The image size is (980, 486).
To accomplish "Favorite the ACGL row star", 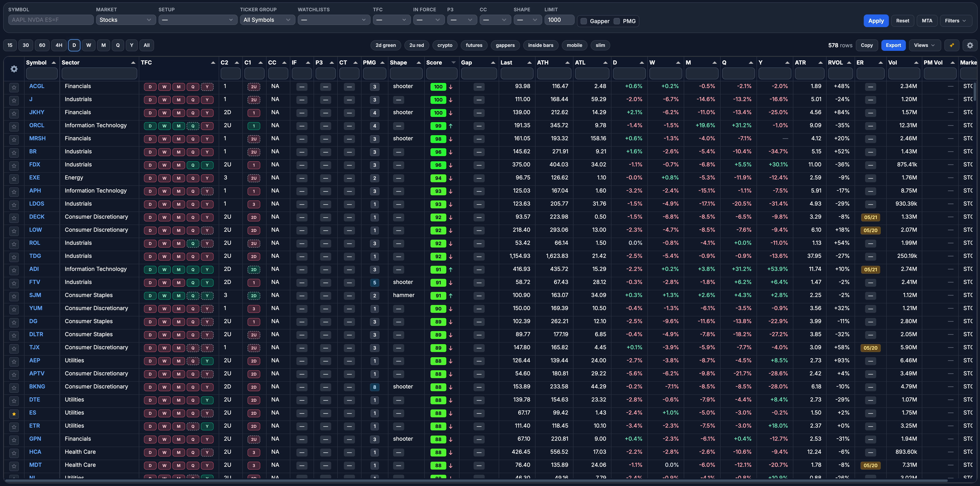I will tap(14, 87).
